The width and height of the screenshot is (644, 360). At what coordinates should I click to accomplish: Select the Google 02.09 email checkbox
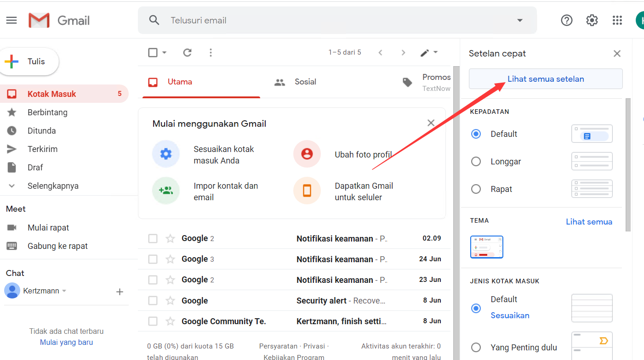click(153, 238)
